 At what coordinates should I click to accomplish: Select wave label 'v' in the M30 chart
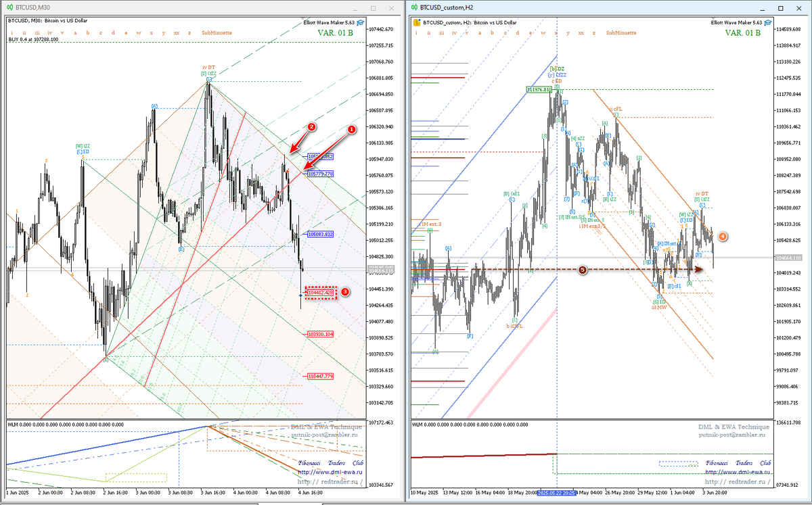click(62, 32)
